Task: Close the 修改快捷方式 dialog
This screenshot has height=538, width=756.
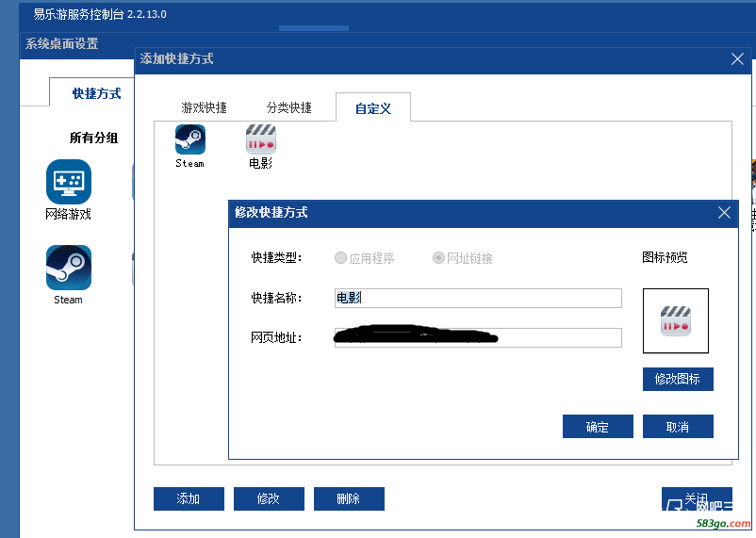Action: [x=724, y=213]
